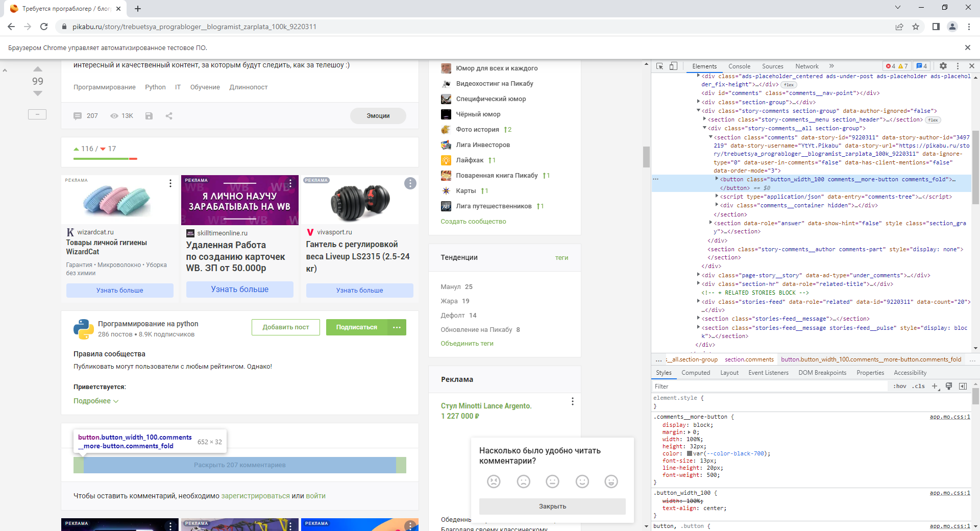Expand the Подробнее community rules
Image resolution: width=980 pixels, height=531 pixels.
[x=96, y=401]
